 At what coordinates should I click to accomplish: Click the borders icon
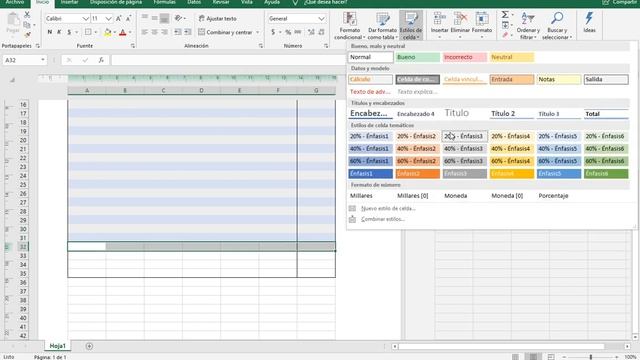(x=88, y=32)
